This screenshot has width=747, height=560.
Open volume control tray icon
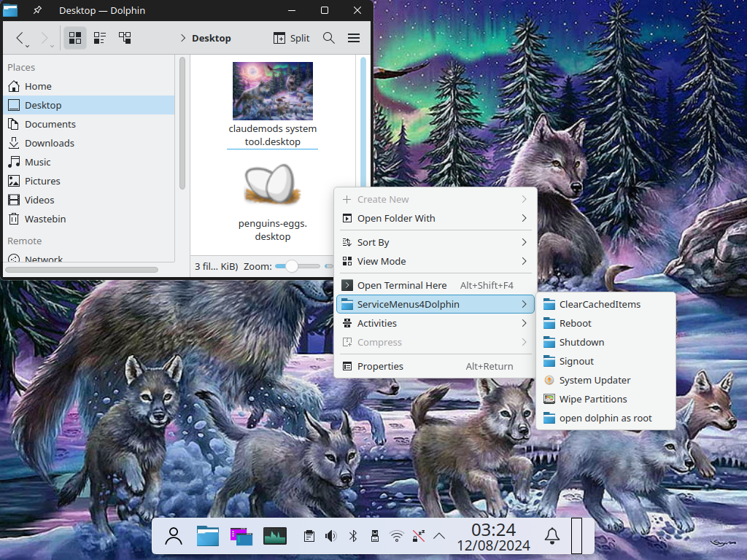pos(330,536)
